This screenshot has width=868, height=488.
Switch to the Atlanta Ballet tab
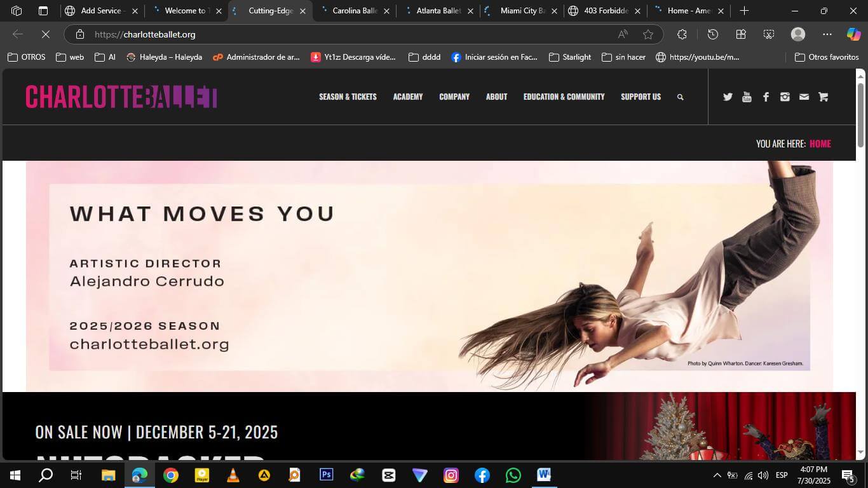[x=438, y=11]
